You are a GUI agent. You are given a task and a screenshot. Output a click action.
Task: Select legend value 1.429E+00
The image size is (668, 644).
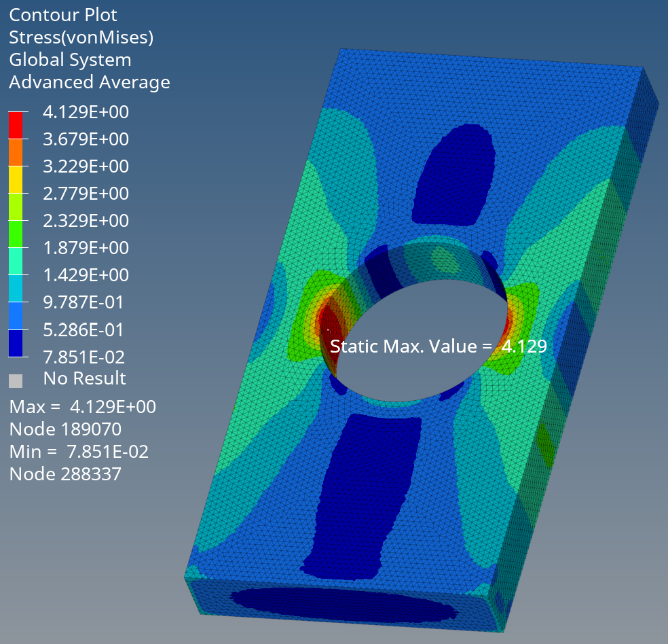(x=86, y=275)
